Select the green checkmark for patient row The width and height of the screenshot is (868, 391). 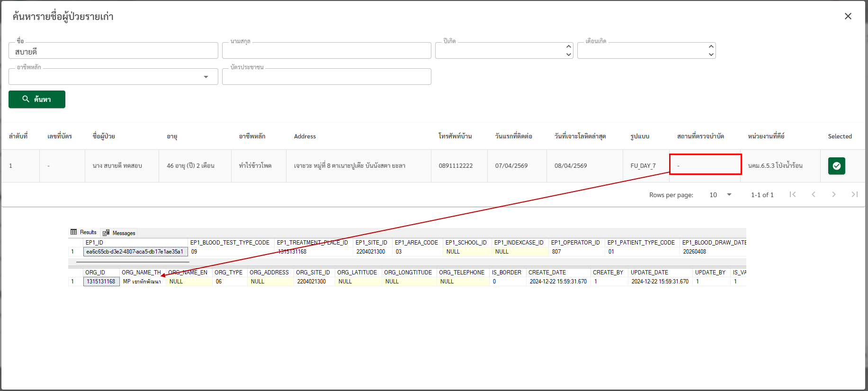[836, 166]
